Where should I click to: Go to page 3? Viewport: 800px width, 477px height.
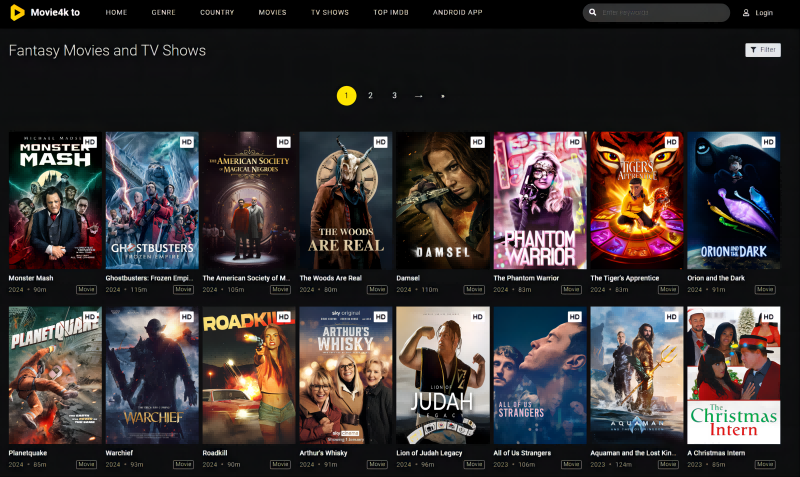[394, 95]
